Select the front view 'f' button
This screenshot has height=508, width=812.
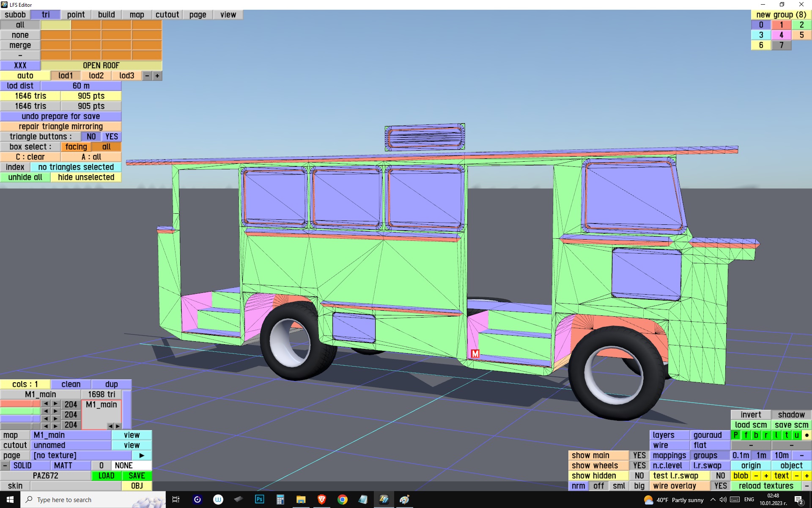[x=746, y=435]
